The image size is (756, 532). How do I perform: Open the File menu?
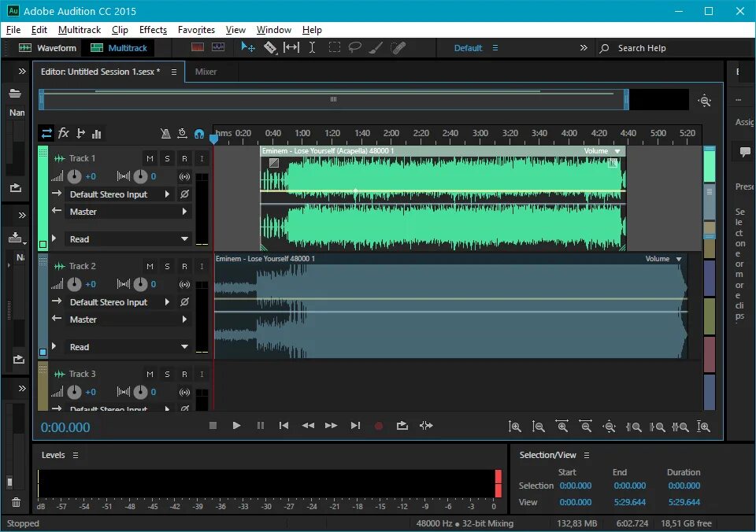tap(13, 30)
